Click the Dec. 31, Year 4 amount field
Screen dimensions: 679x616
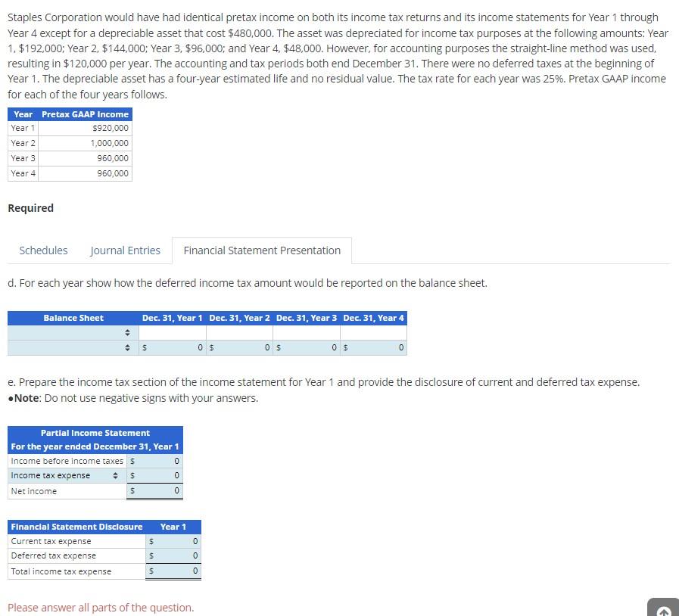point(372,347)
